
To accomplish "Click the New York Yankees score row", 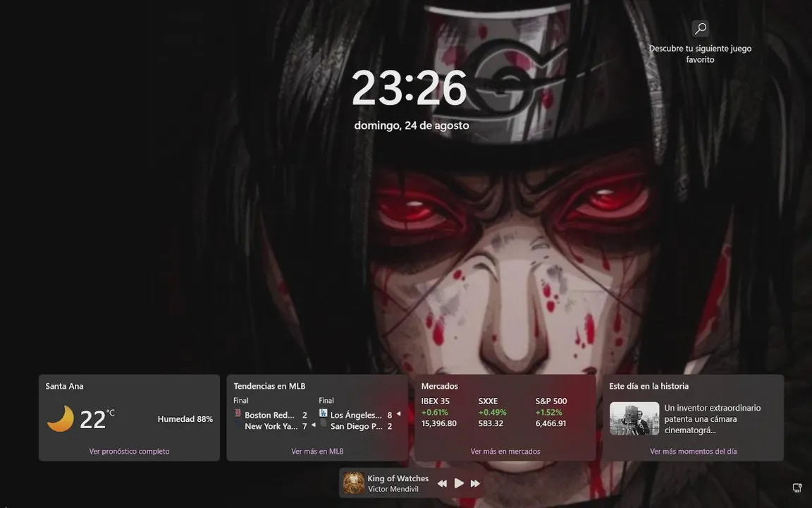I will point(274,426).
